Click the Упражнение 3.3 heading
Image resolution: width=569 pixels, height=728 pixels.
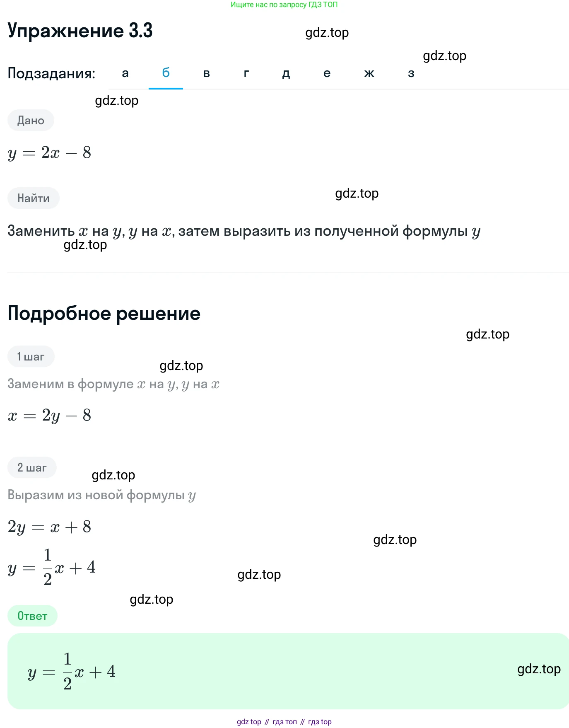pyautogui.click(x=80, y=31)
